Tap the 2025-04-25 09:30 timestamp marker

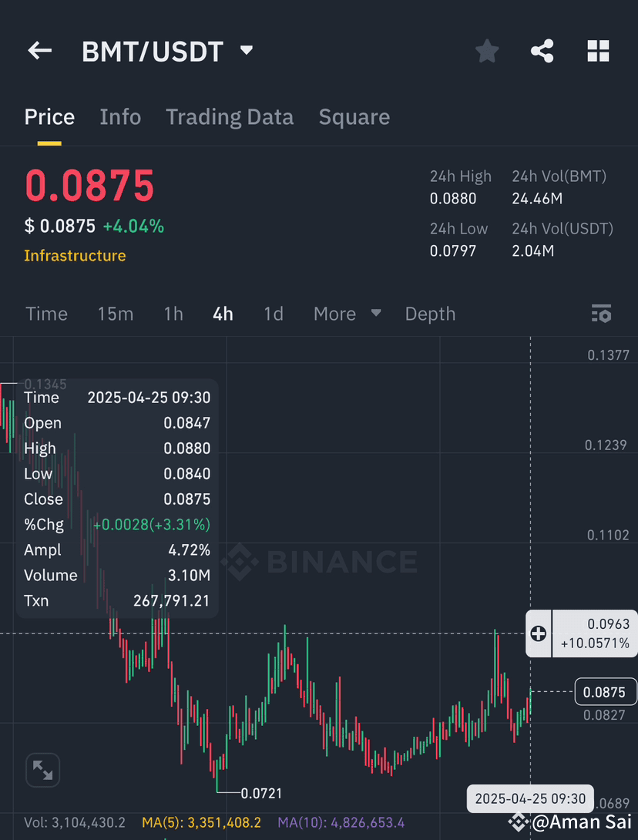point(529,798)
